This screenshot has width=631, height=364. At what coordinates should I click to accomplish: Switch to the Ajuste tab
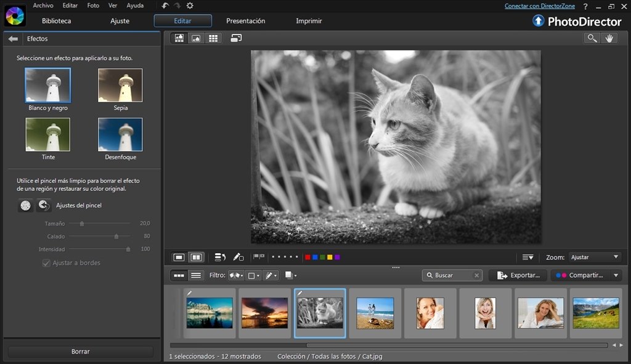[120, 21]
